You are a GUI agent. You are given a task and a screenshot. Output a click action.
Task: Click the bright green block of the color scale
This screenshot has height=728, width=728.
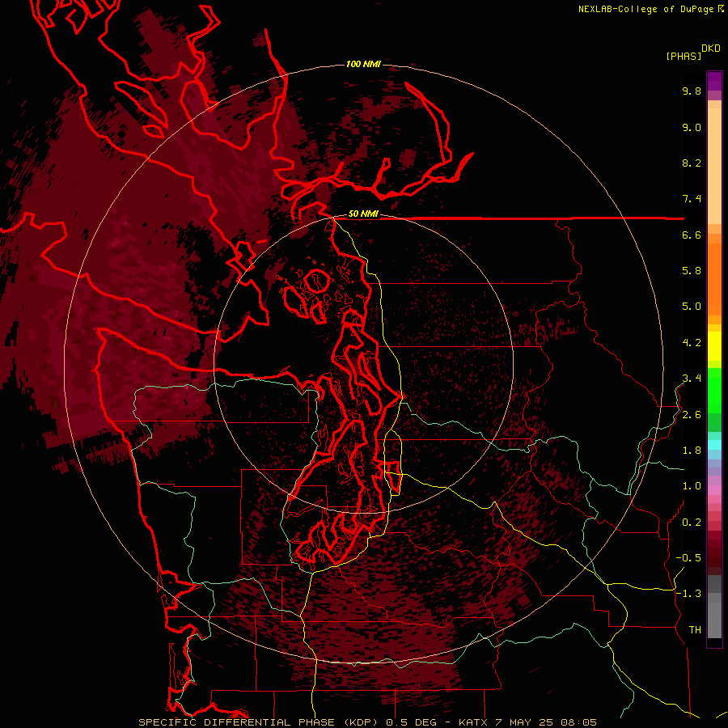(x=714, y=390)
